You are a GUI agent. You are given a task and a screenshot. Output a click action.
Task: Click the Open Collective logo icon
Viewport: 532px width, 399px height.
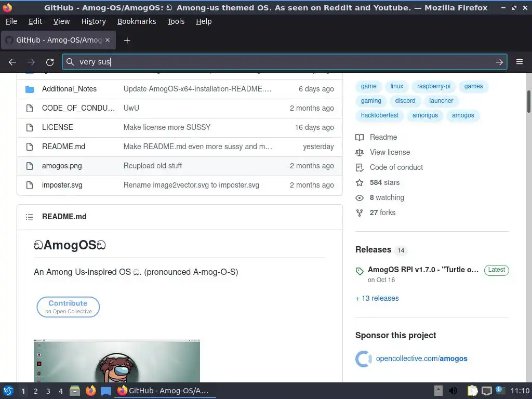363,359
